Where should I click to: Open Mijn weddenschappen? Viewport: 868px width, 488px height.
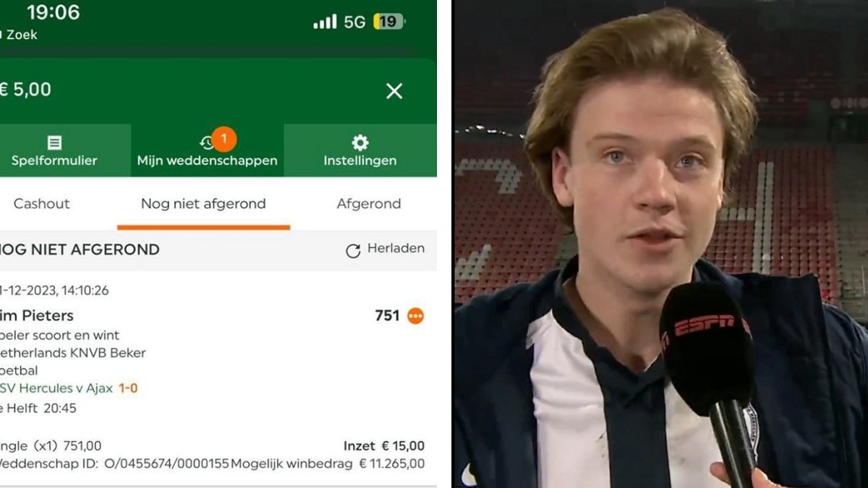pos(208,150)
